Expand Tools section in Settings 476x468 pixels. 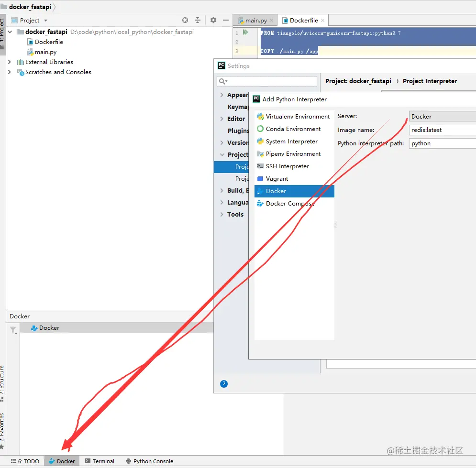point(221,215)
